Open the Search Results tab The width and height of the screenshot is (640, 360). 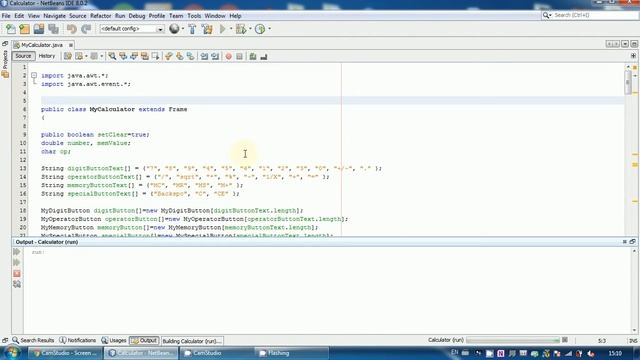tap(33, 340)
